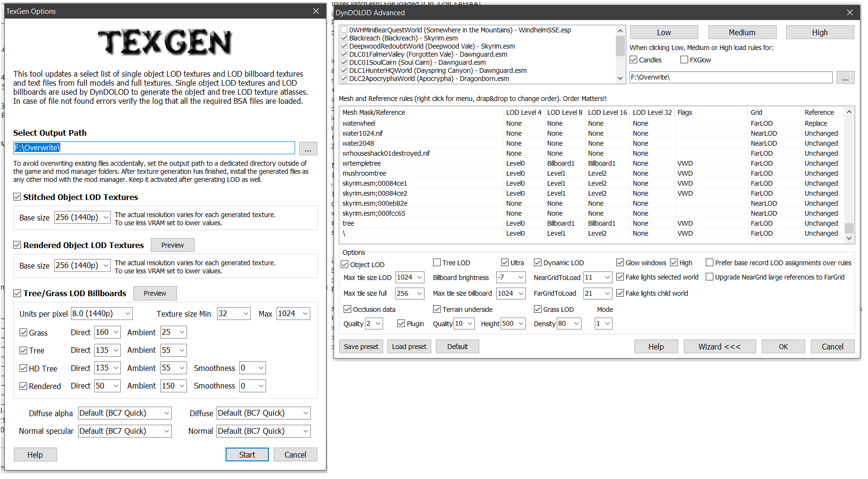Uncheck Blackreach worldspace entry
This screenshot has height=479, width=868.
[x=344, y=38]
